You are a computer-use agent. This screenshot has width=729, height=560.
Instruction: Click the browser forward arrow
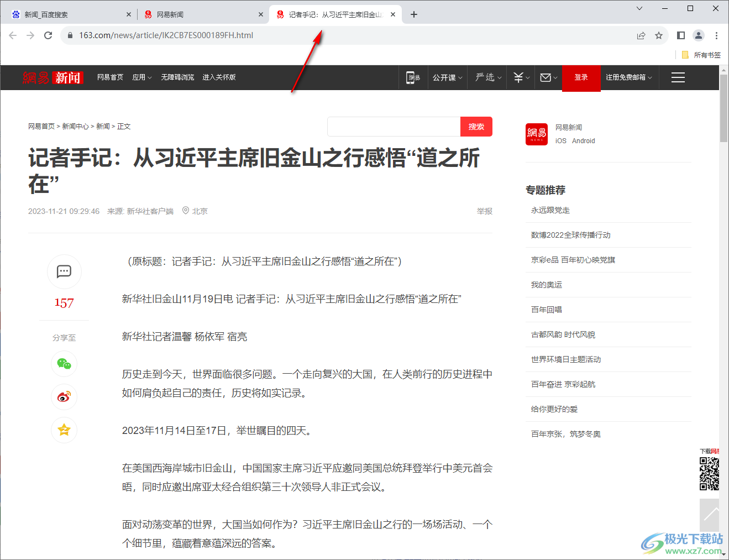[30, 35]
